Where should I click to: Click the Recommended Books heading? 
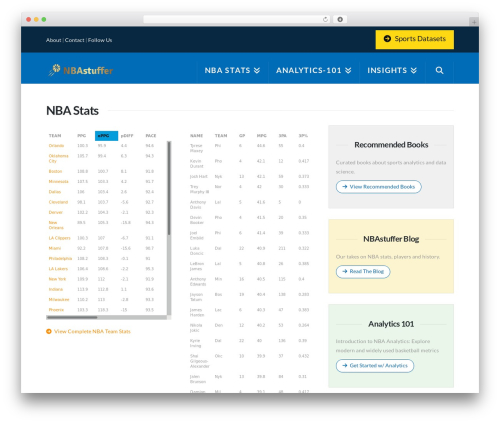coord(391,145)
